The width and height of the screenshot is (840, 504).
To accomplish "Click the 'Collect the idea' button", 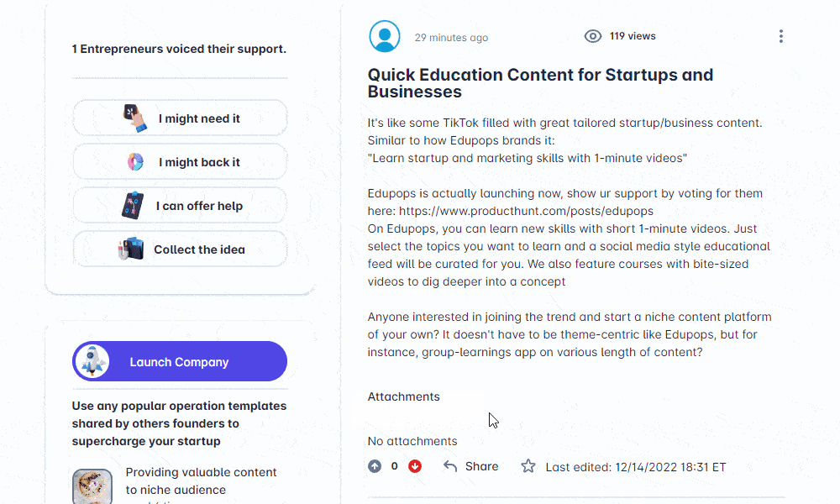I will click(180, 249).
